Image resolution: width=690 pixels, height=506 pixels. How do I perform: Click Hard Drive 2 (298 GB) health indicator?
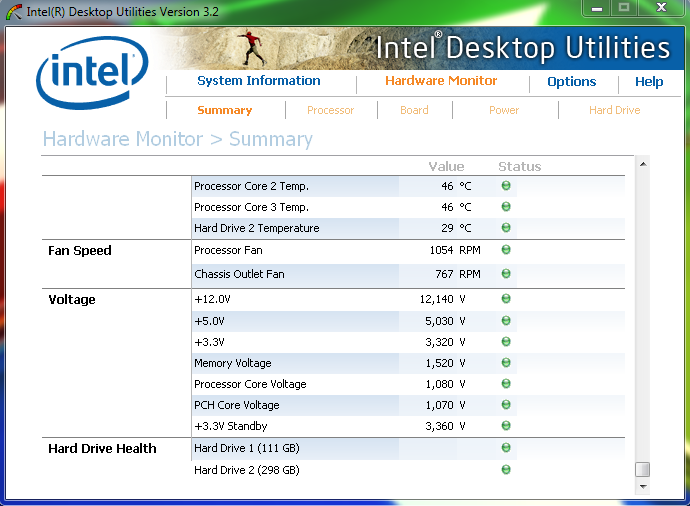point(506,469)
